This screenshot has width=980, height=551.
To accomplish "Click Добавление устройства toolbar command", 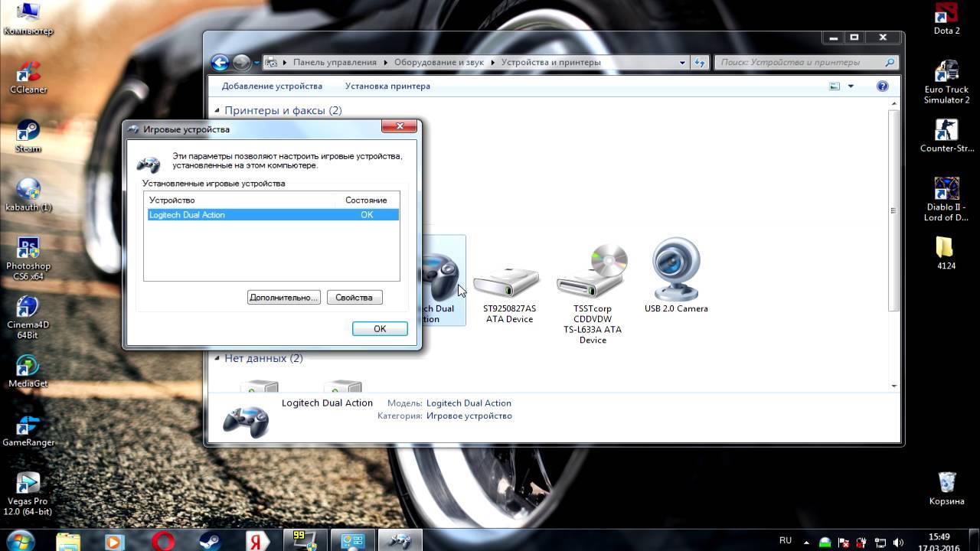I will [272, 86].
